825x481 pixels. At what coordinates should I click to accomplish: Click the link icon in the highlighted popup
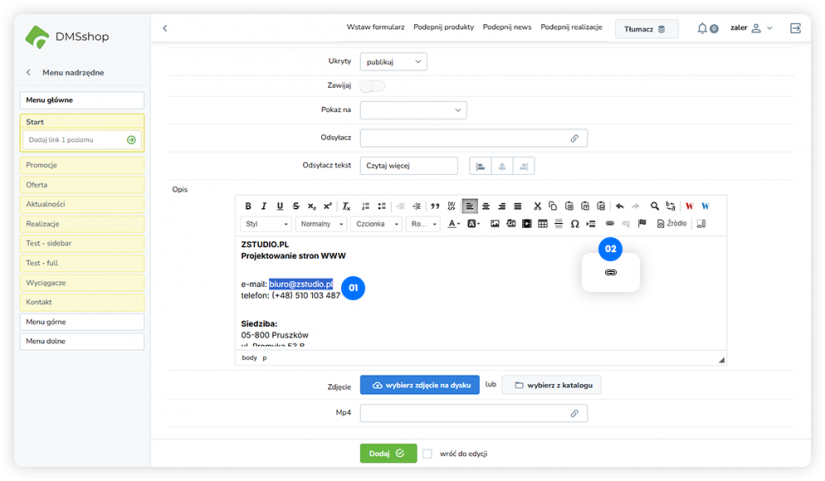610,272
